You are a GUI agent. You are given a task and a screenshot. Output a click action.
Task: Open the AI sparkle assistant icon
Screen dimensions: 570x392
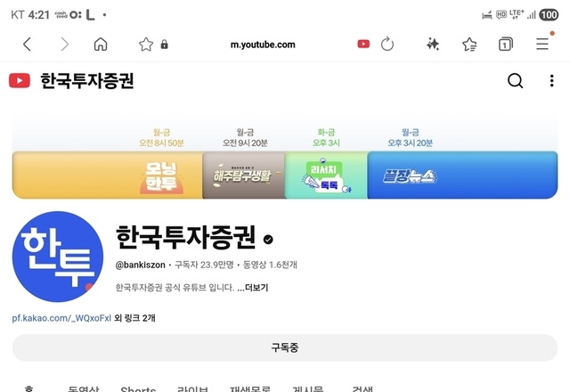click(433, 45)
